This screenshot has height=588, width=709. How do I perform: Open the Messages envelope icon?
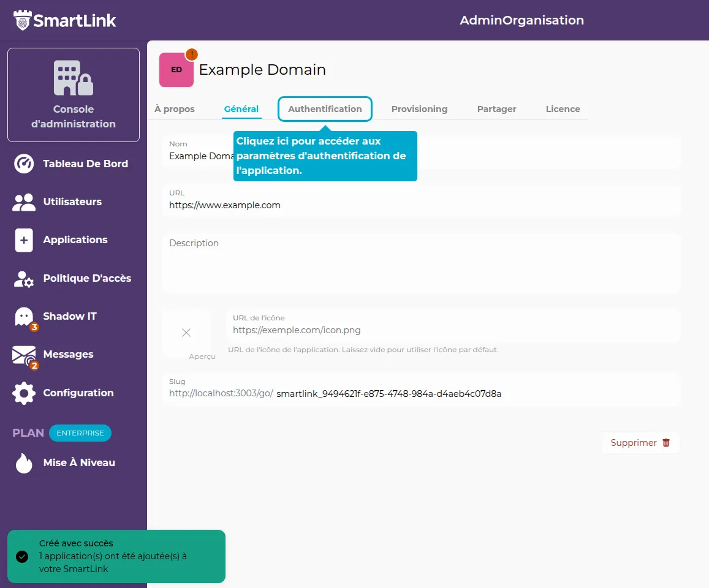(24, 355)
